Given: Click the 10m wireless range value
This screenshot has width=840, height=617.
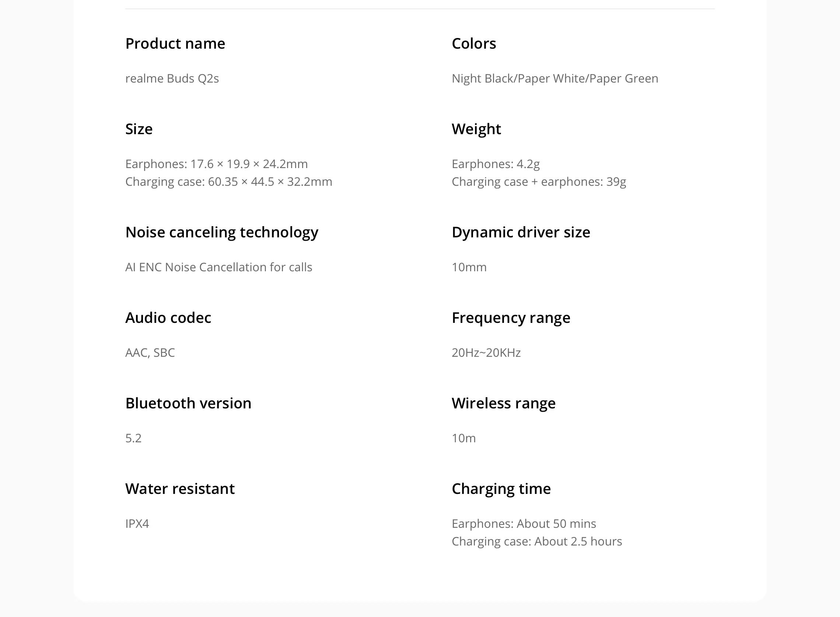Looking at the screenshot, I should tap(464, 438).
